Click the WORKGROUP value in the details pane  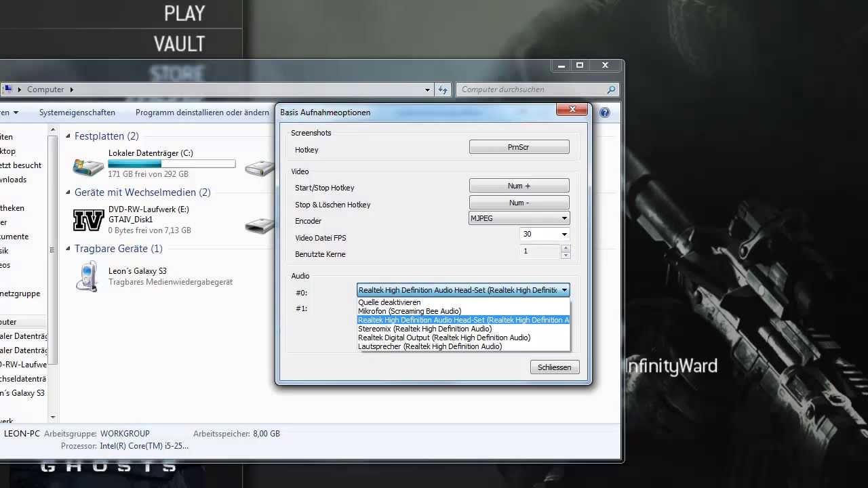[x=125, y=434]
